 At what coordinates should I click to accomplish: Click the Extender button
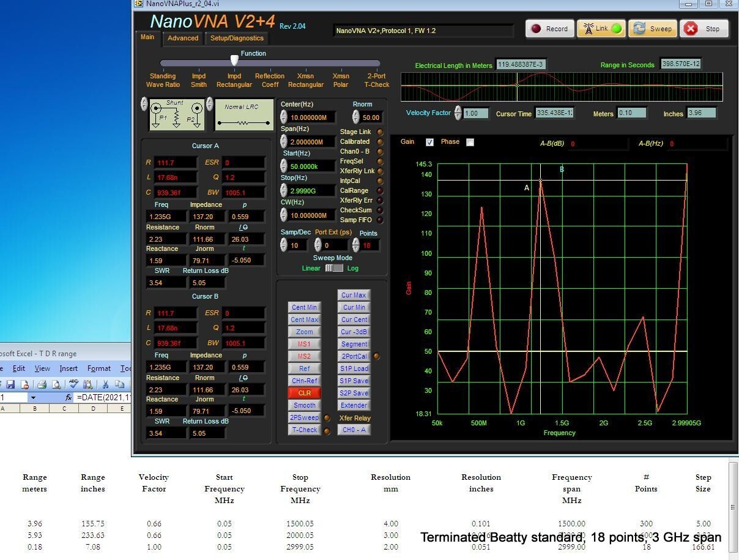(x=354, y=405)
